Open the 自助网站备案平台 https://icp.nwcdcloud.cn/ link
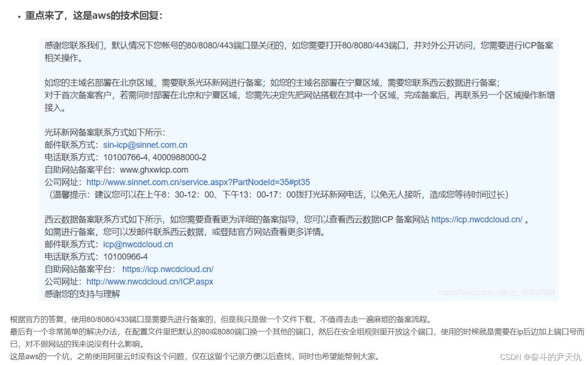Viewport: 588px width, 365px height. [168, 269]
